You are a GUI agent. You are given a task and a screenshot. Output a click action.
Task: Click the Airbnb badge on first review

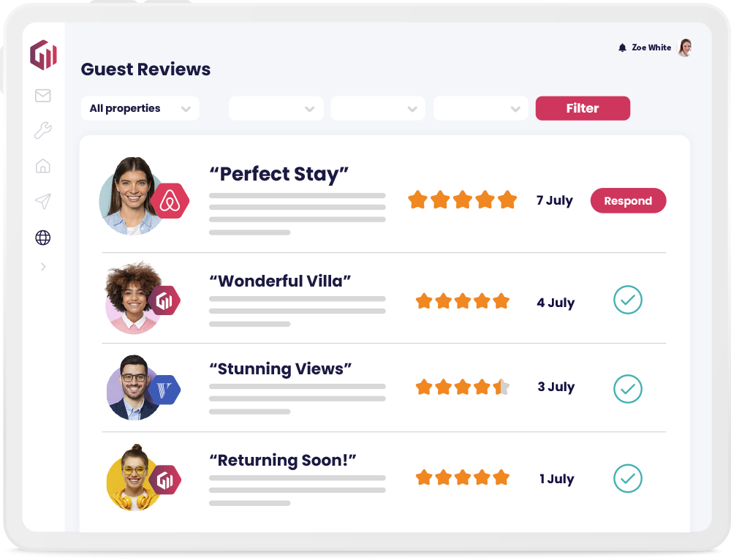coord(170,201)
